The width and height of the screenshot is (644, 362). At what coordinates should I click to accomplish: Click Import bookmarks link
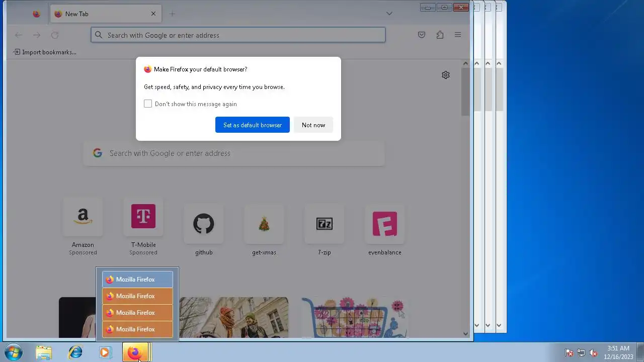pyautogui.click(x=45, y=52)
